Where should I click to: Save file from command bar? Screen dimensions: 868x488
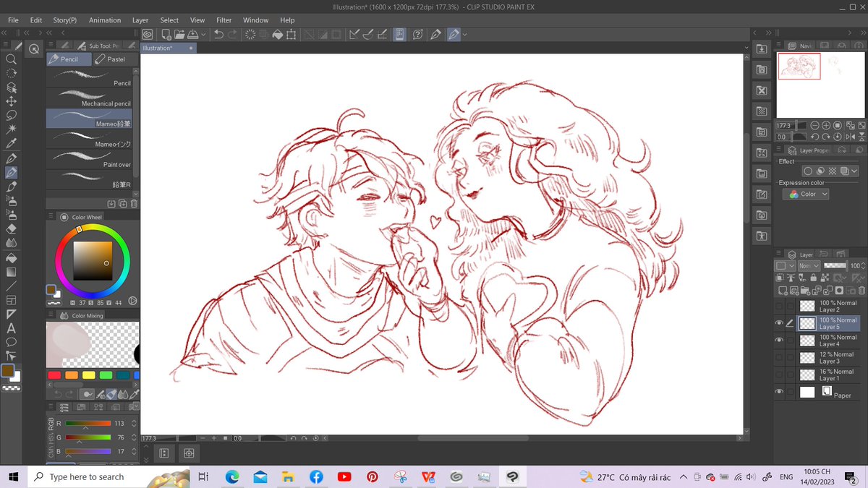[x=193, y=34]
